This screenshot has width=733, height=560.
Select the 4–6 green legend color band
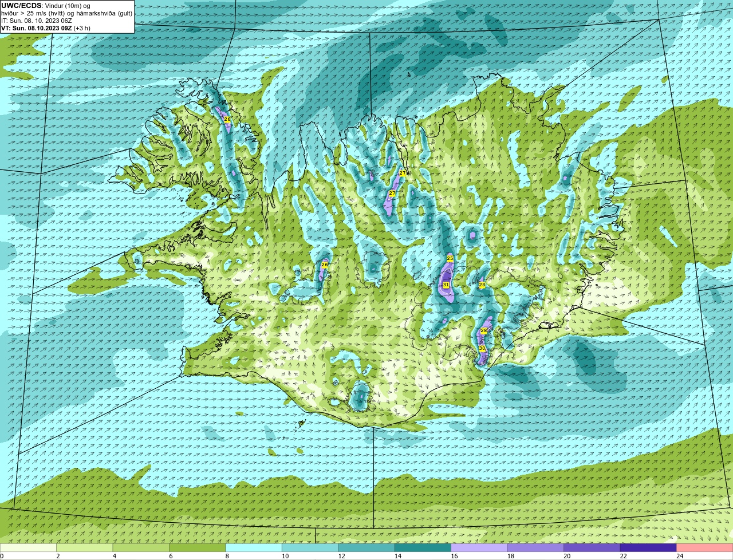[142, 547]
